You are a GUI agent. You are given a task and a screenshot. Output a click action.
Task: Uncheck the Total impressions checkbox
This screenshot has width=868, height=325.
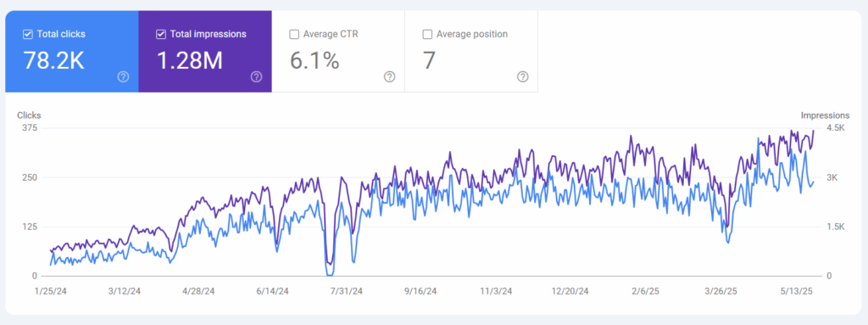click(x=161, y=35)
